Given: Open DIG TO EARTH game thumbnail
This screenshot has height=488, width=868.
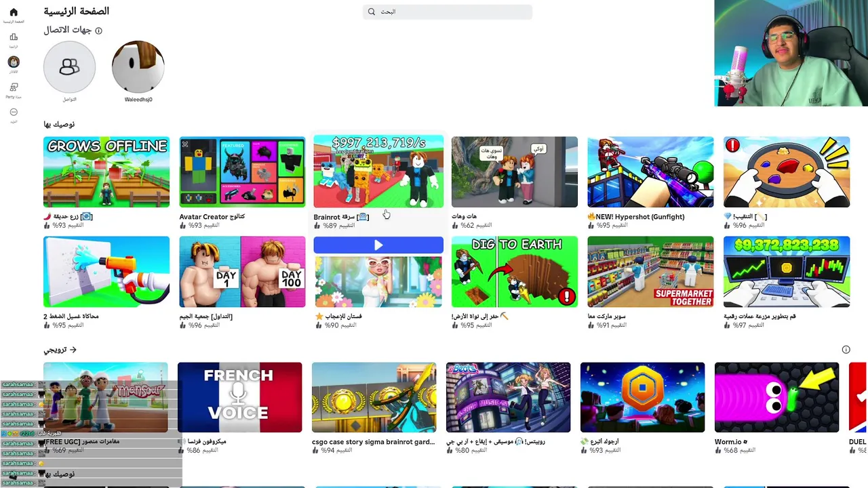Looking at the screenshot, I should click(x=515, y=272).
